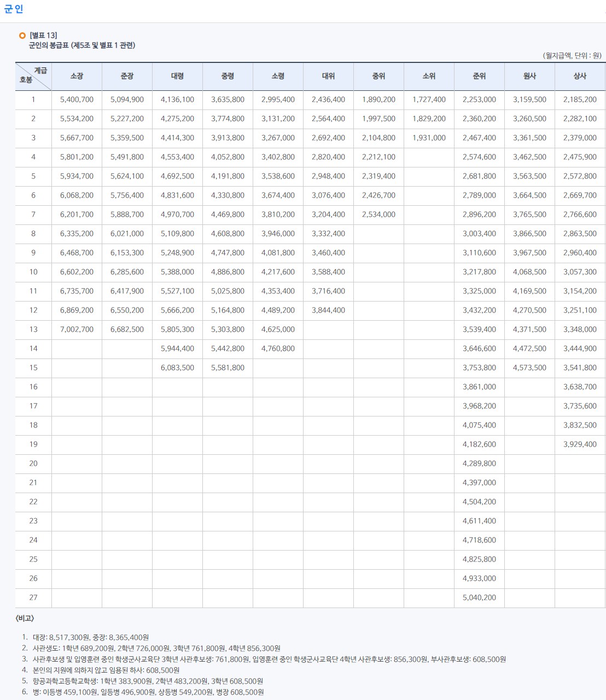This screenshot has width=606, height=700.
Task: Click the 대위 column header
Action: (x=328, y=77)
